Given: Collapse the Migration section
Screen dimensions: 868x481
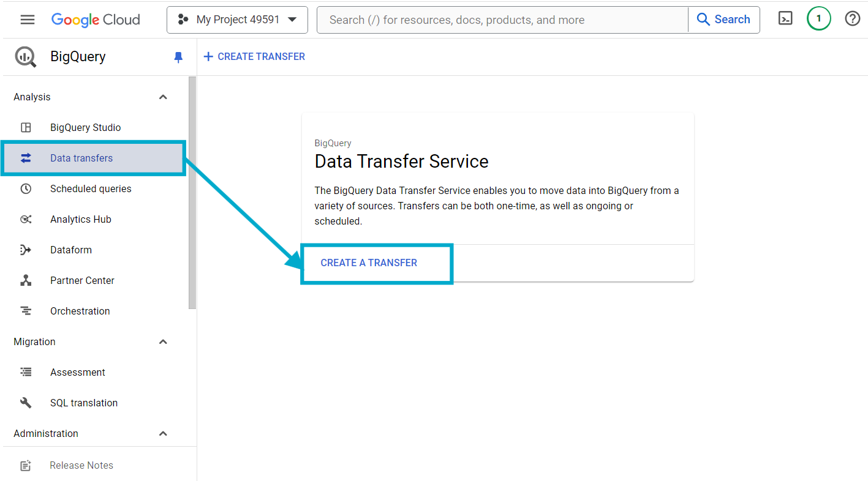Looking at the screenshot, I should 163,341.
